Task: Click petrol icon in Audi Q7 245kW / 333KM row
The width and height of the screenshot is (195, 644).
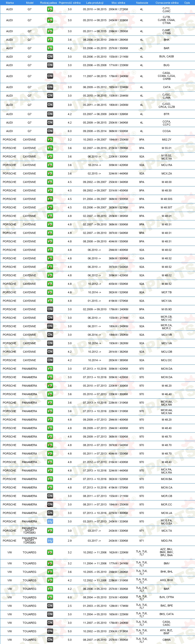Action: tap(50, 20)
